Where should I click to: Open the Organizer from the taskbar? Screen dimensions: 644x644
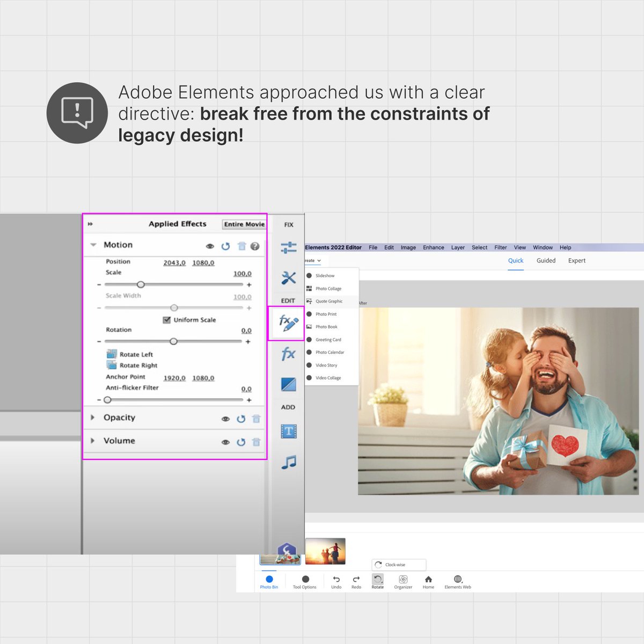[x=403, y=582]
